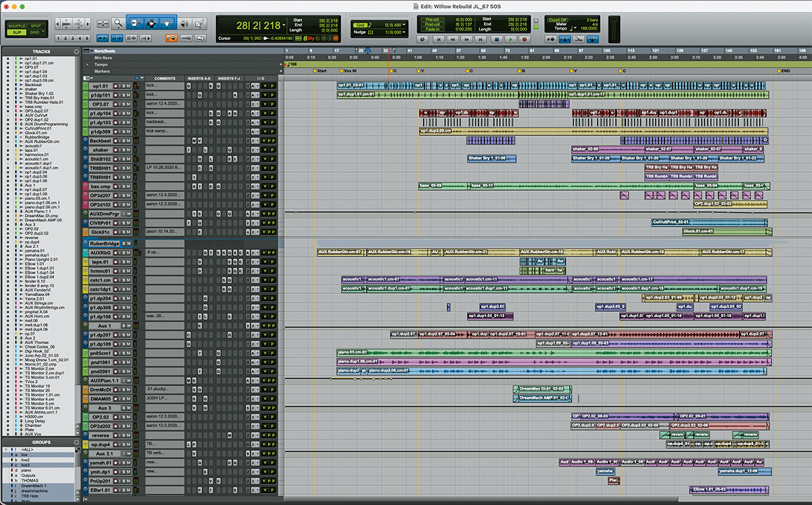Select the Pencil tool

pos(200,23)
